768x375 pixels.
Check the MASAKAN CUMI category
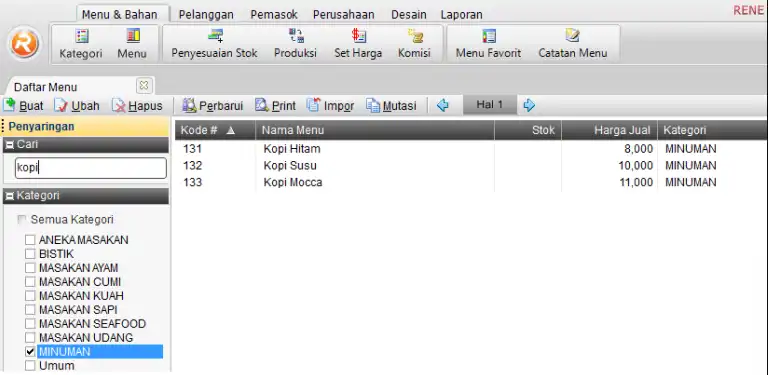(x=30, y=282)
